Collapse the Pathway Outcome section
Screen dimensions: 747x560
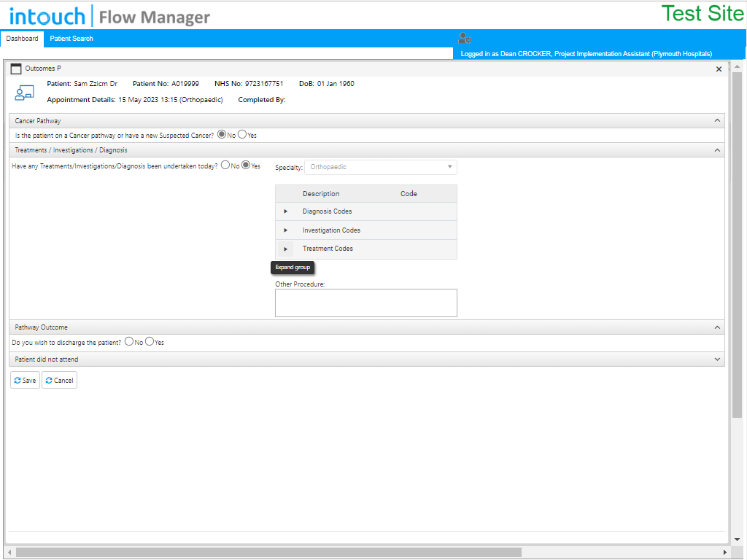pos(717,327)
